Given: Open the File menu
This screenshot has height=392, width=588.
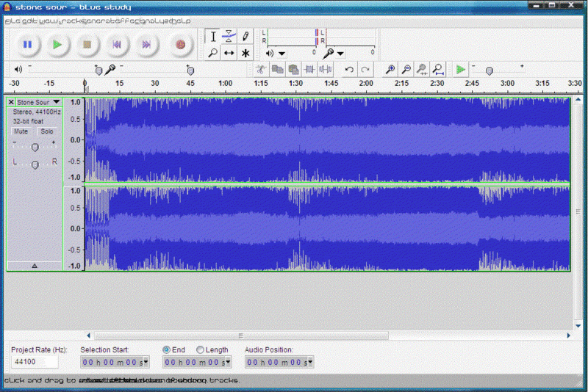Looking at the screenshot, I should [12, 21].
